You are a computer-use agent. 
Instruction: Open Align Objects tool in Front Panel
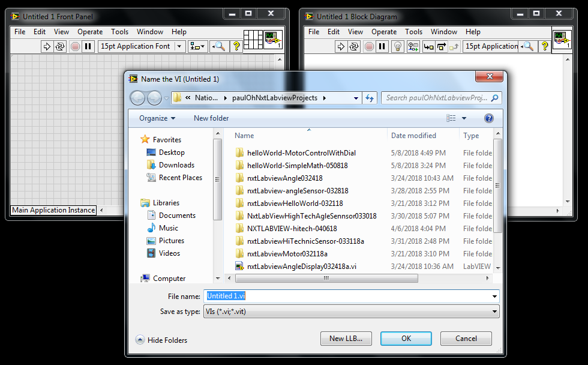pyautogui.click(x=197, y=46)
